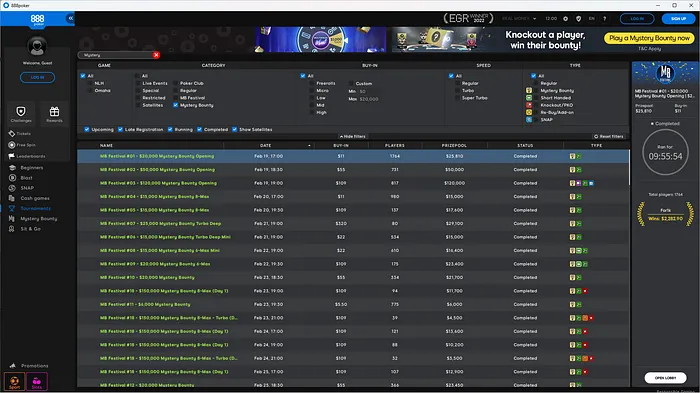Select the Short Handed type filter icon

[x=529, y=98]
